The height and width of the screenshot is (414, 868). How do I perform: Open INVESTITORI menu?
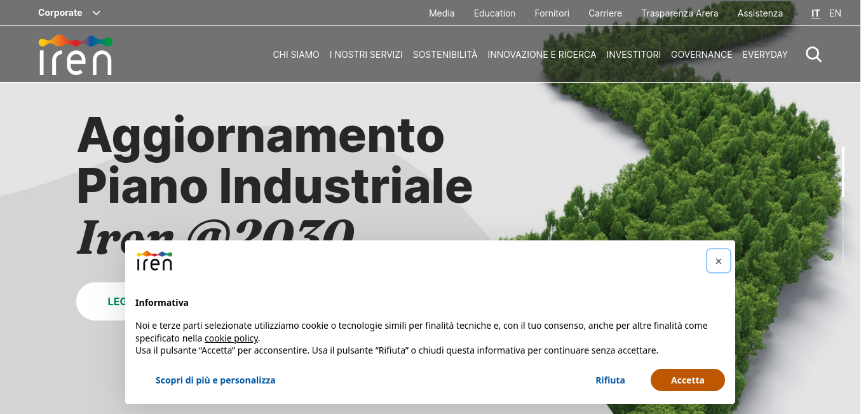tap(634, 55)
